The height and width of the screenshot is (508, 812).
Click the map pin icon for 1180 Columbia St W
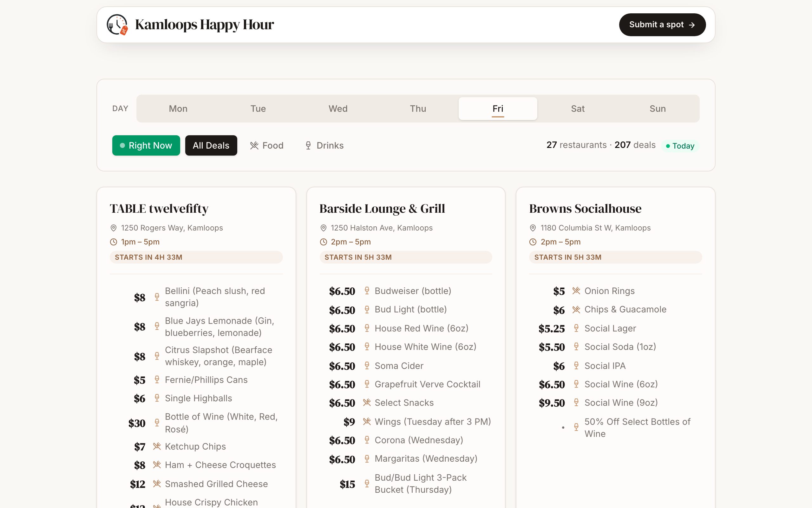coord(533,228)
